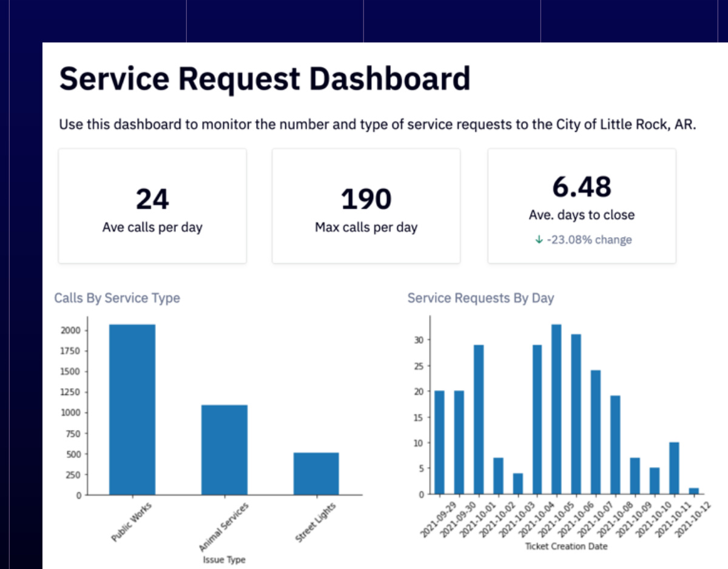Screen dimensions: 728x569
Task: Click the Ticket Creation Date axis title
Action: [x=566, y=546]
